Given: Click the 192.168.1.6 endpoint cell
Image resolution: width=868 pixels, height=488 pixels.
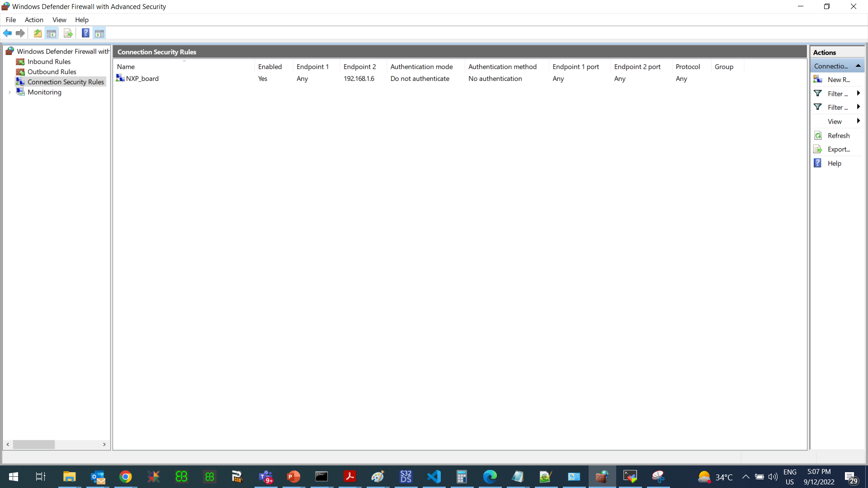Looking at the screenshot, I should pyautogui.click(x=359, y=79).
